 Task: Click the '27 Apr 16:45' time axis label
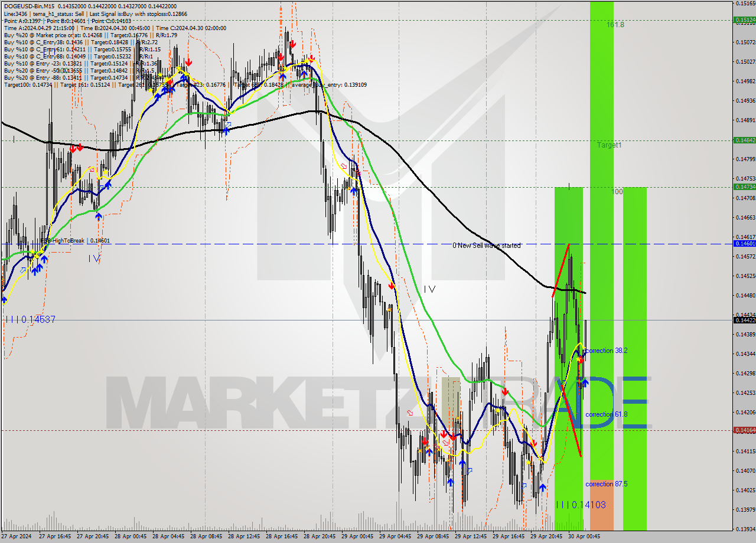click(55, 537)
